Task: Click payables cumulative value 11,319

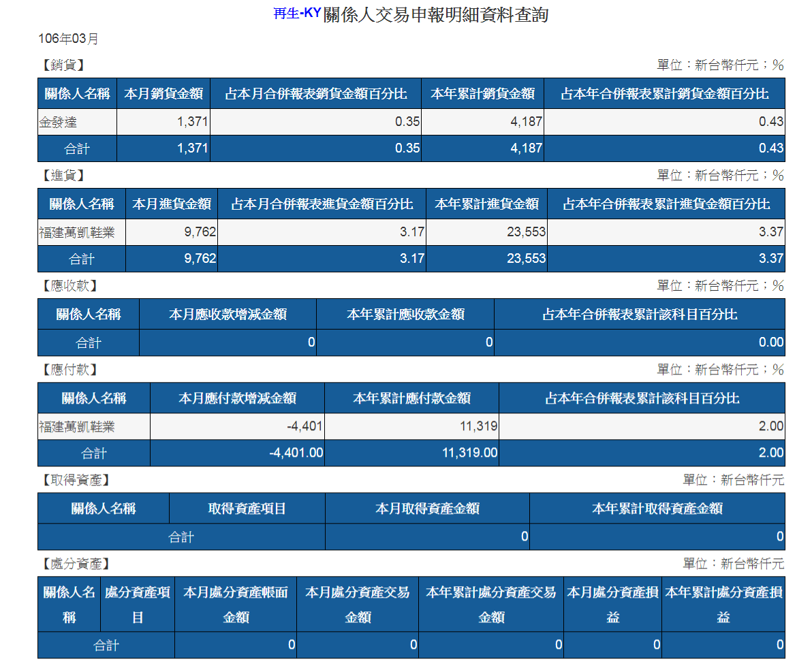Action: click(478, 426)
